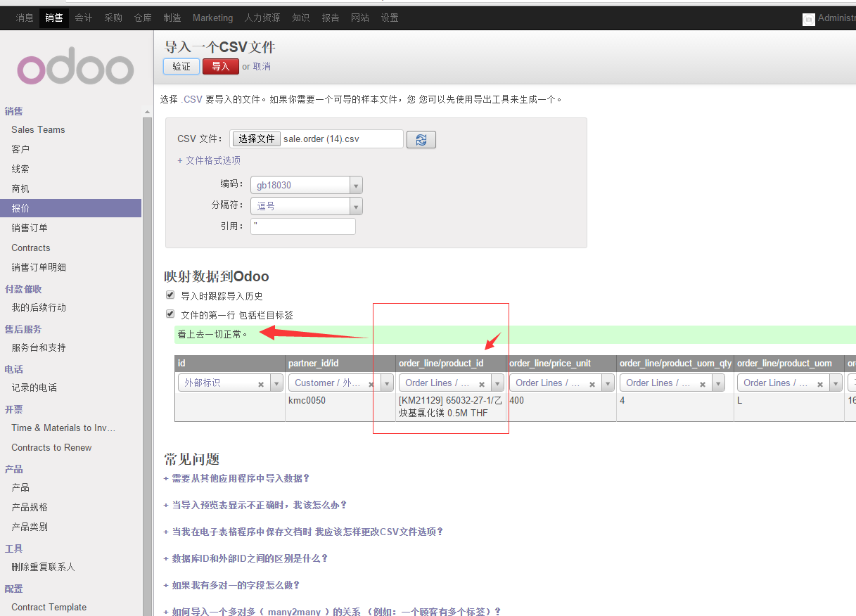
Task: Clear the order_line/product_uom_qty mapping (x)
Action: [703, 384]
